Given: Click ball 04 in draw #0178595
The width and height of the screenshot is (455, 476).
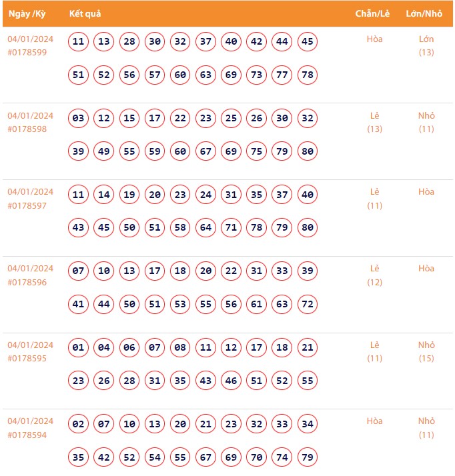Looking at the screenshot, I should (104, 348).
